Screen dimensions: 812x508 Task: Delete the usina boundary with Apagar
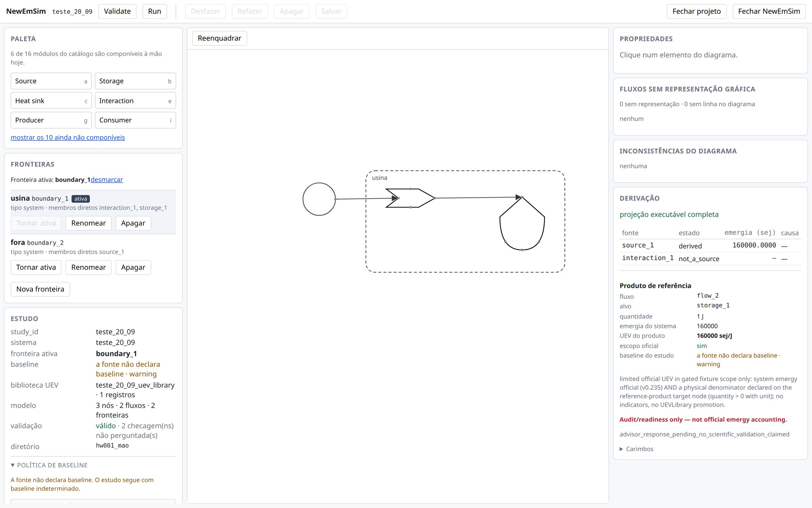click(133, 223)
